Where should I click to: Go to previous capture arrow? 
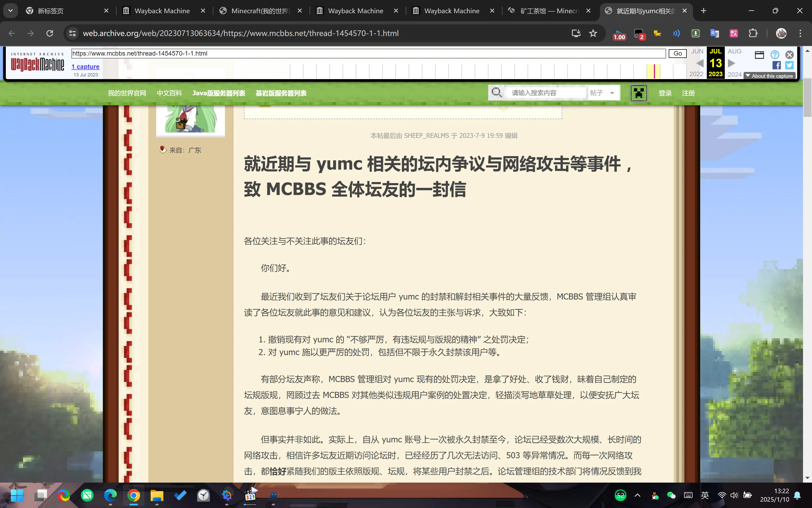coord(700,63)
